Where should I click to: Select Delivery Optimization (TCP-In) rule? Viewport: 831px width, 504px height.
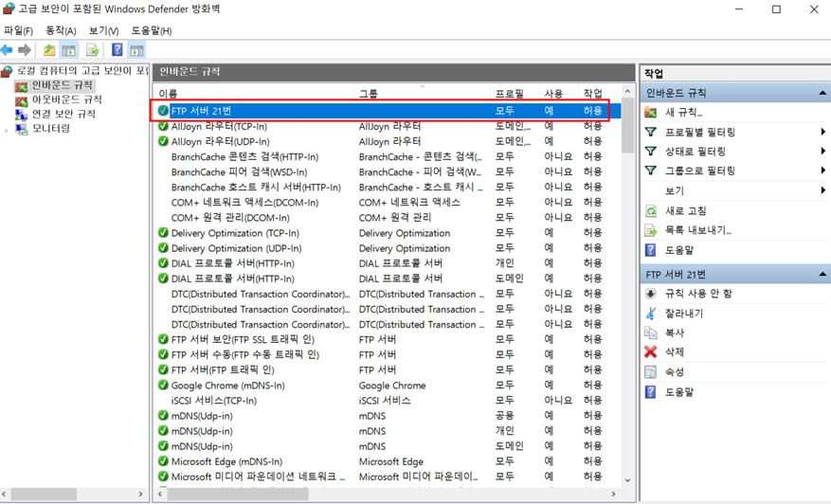tap(387, 233)
